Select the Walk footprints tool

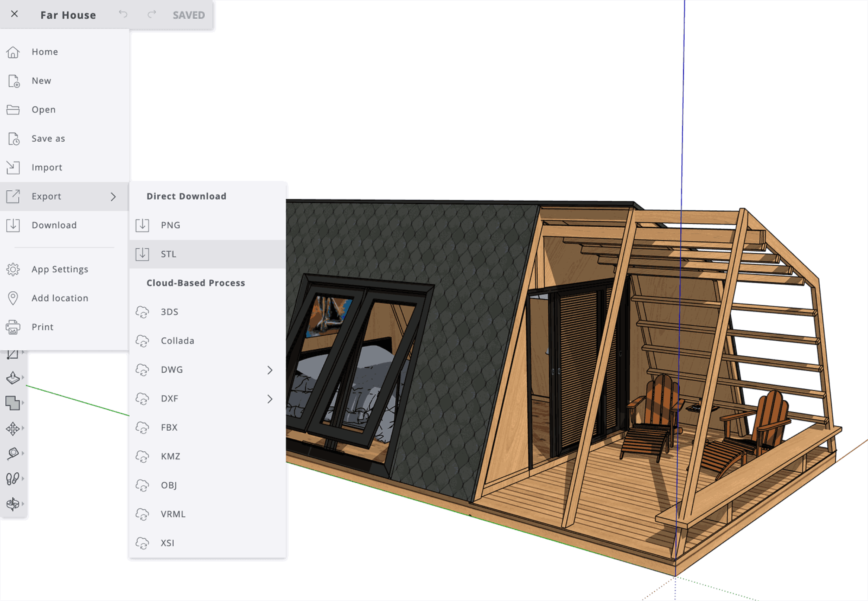coord(13,478)
